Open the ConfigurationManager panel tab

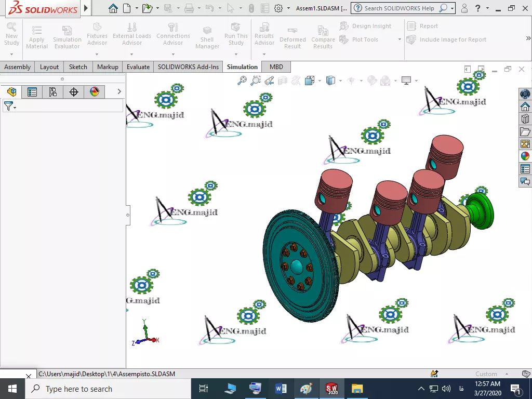[x=53, y=92]
